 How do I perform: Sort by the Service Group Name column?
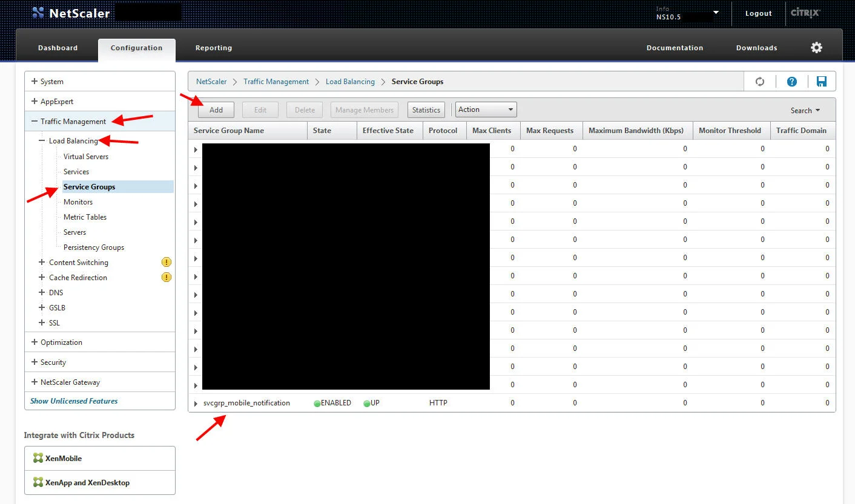coord(248,130)
